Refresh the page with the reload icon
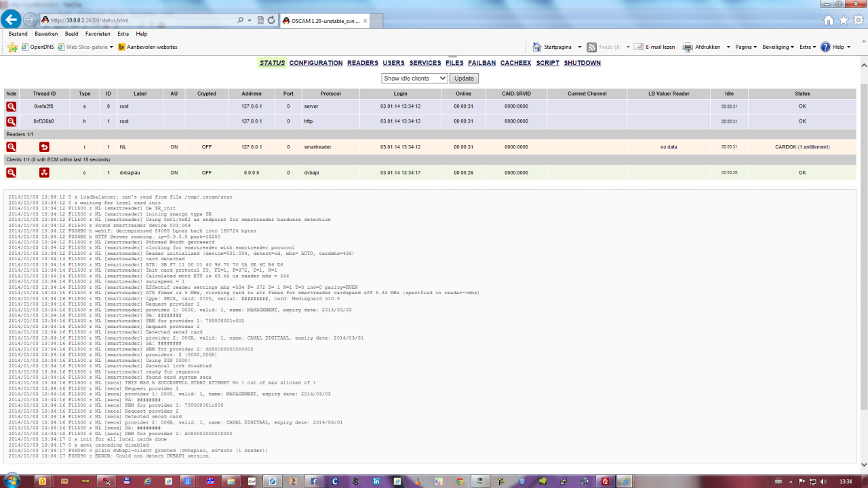This screenshot has width=868, height=488. pos(271,20)
